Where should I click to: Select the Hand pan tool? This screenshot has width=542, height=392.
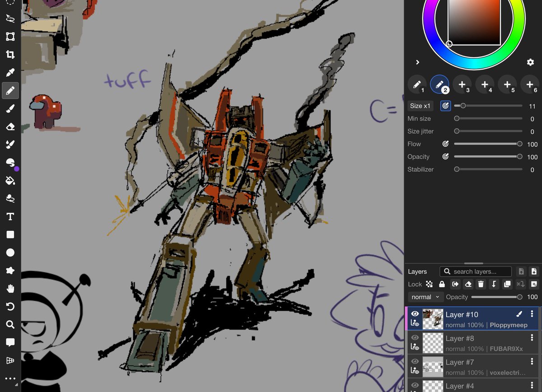click(10, 289)
